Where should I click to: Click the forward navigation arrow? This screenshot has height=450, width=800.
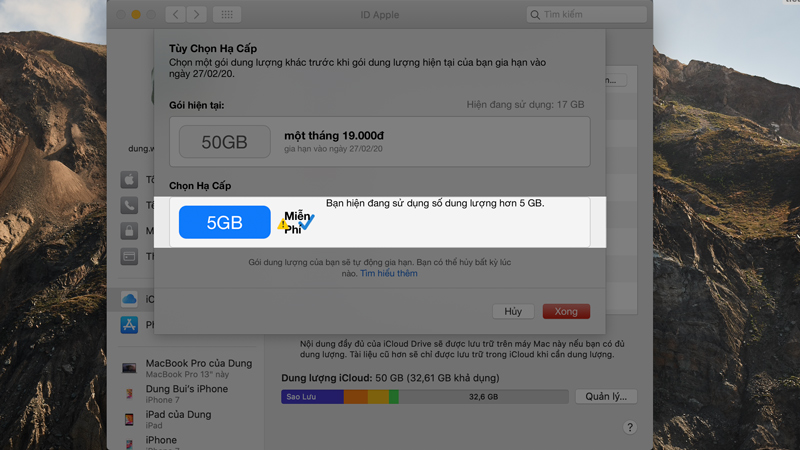[x=198, y=15]
